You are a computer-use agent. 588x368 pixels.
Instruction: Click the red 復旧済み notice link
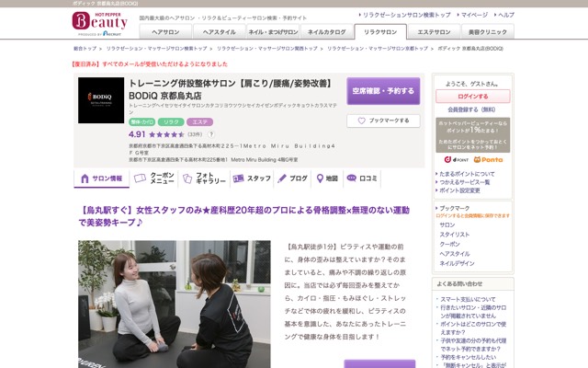click(149, 64)
